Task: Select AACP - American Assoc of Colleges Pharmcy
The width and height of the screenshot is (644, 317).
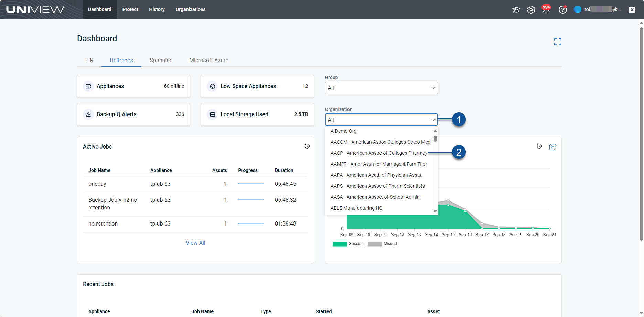Action: point(379,153)
